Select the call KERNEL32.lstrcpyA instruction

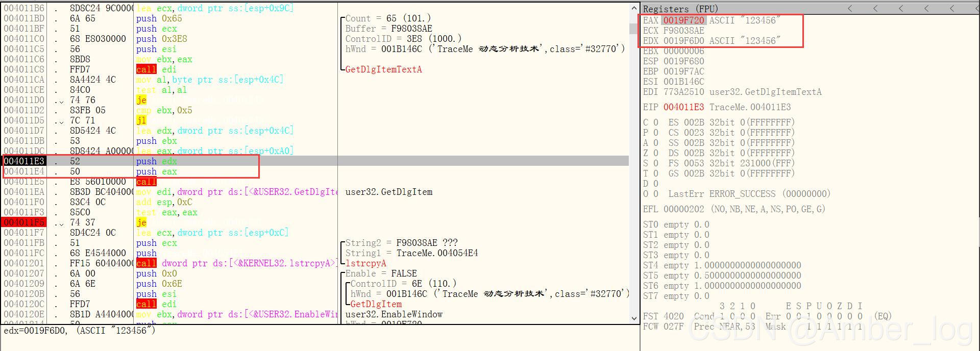click(x=236, y=263)
